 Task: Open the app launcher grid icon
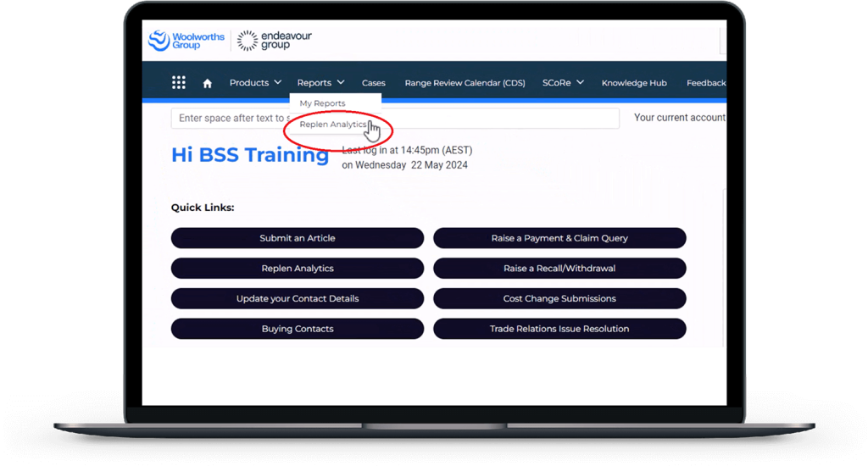pyautogui.click(x=179, y=82)
